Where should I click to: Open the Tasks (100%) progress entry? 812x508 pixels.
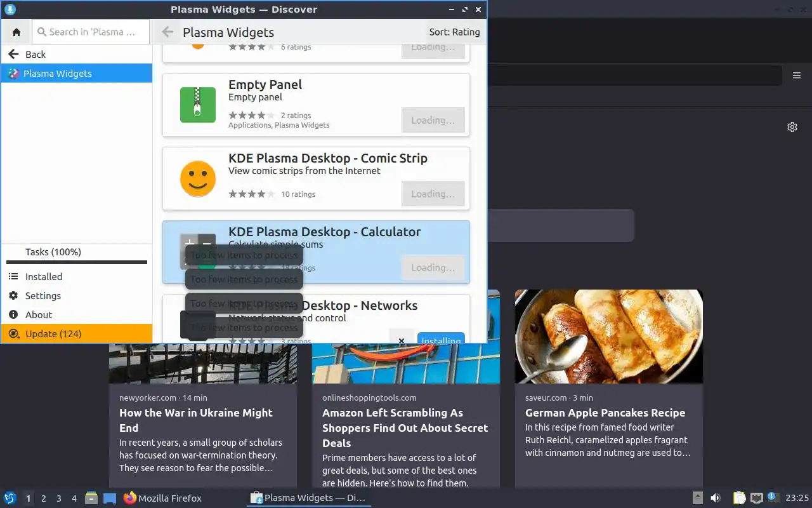pyautogui.click(x=77, y=255)
